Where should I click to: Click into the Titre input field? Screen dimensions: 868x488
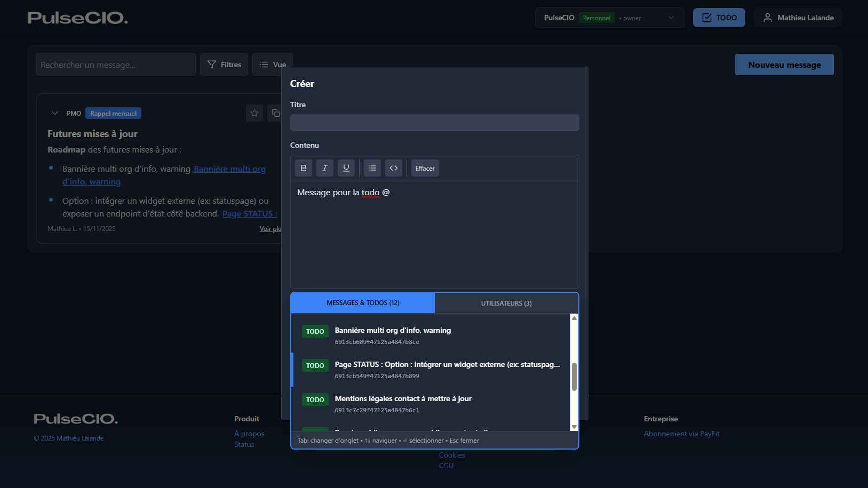434,123
